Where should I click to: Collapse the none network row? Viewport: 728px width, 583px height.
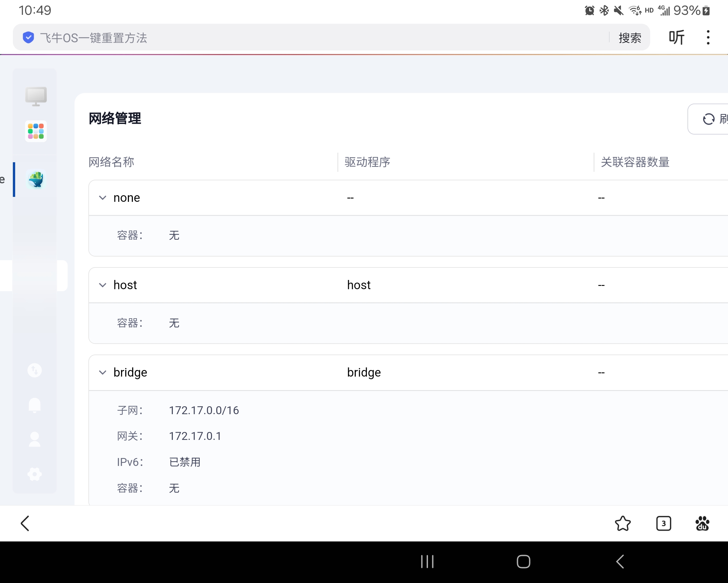103,198
